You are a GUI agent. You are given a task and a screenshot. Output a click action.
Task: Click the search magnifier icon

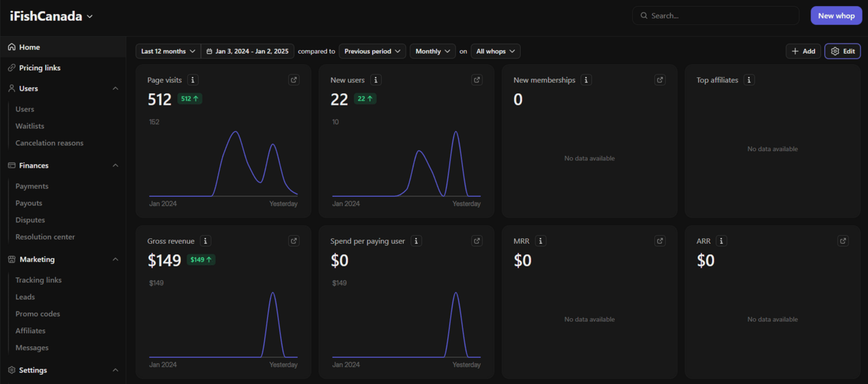(x=644, y=15)
